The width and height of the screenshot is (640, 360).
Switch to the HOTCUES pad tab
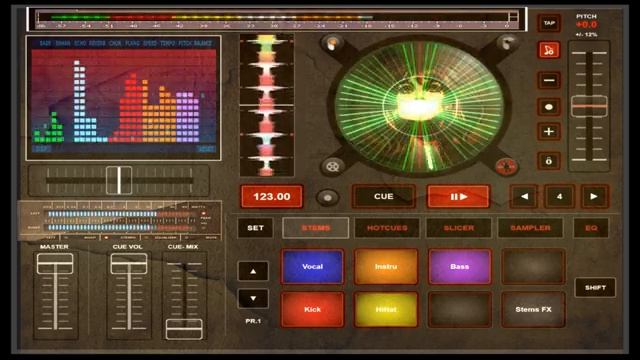tap(387, 228)
